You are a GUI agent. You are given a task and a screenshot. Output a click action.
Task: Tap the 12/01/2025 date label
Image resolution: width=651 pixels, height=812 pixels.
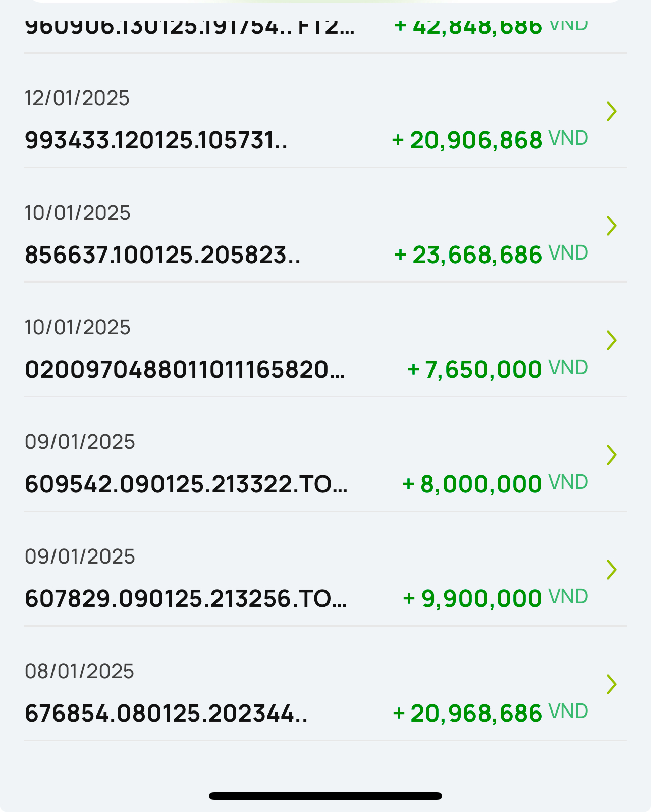[x=77, y=98]
